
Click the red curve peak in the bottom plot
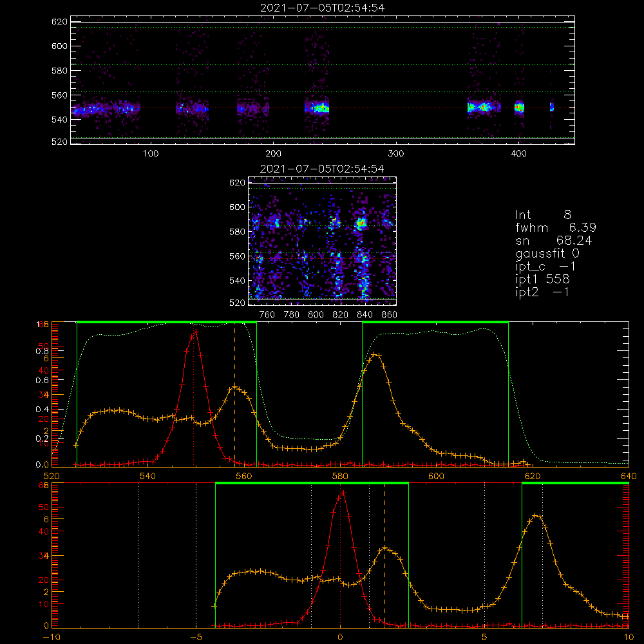tap(343, 493)
